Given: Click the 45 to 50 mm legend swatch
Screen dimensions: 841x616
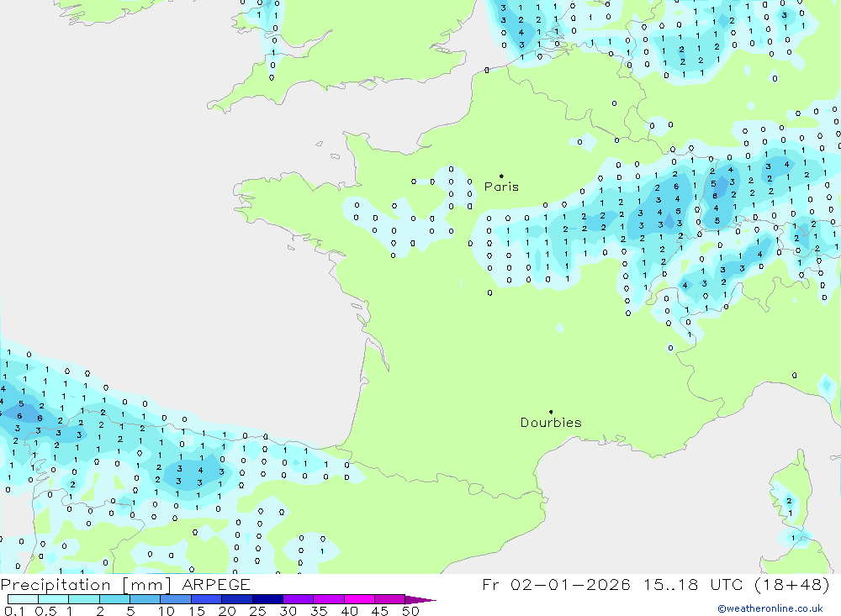Looking at the screenshot, I should click(390, 599).
